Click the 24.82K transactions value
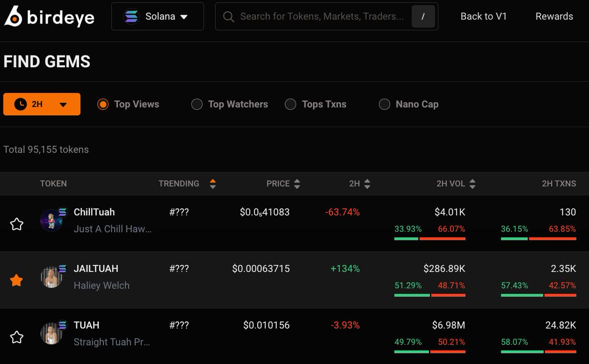Viewport: 589px width, 364px height. coord(561,325)
